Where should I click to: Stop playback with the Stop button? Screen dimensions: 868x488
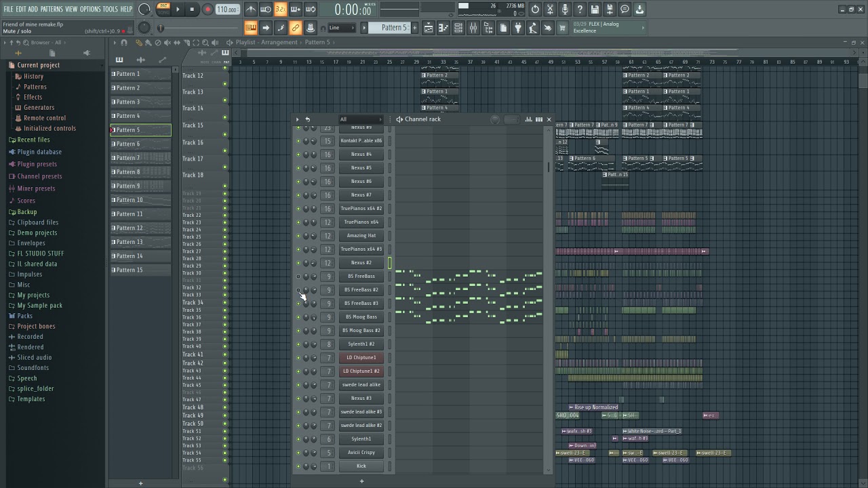click(x=192, y=9)
